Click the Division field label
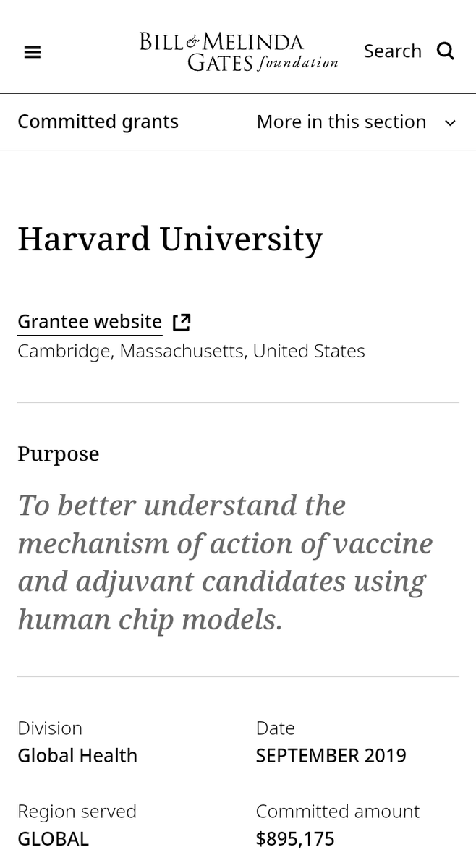476x868 pixels. pos(50,728)
